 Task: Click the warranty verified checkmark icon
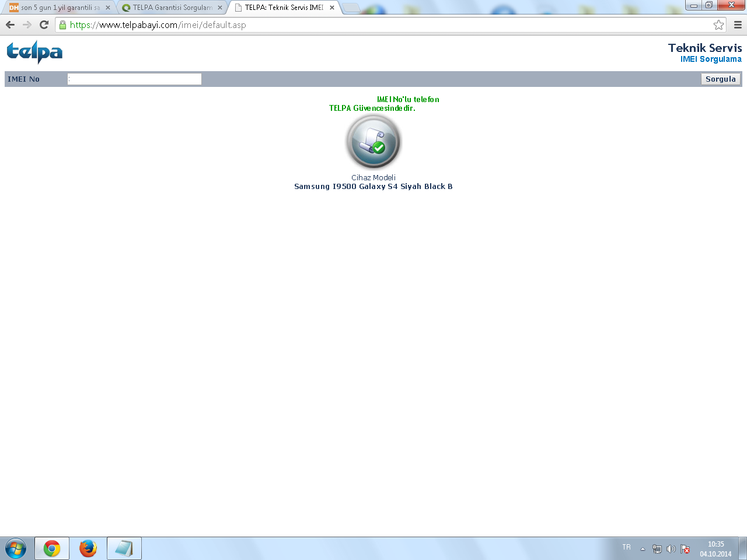point(373,142)
